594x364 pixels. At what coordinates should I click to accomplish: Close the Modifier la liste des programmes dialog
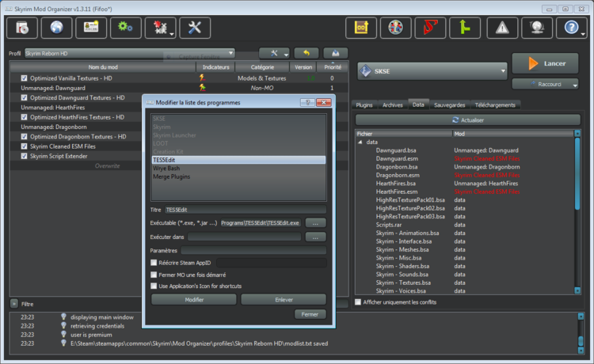click(323, 103)
